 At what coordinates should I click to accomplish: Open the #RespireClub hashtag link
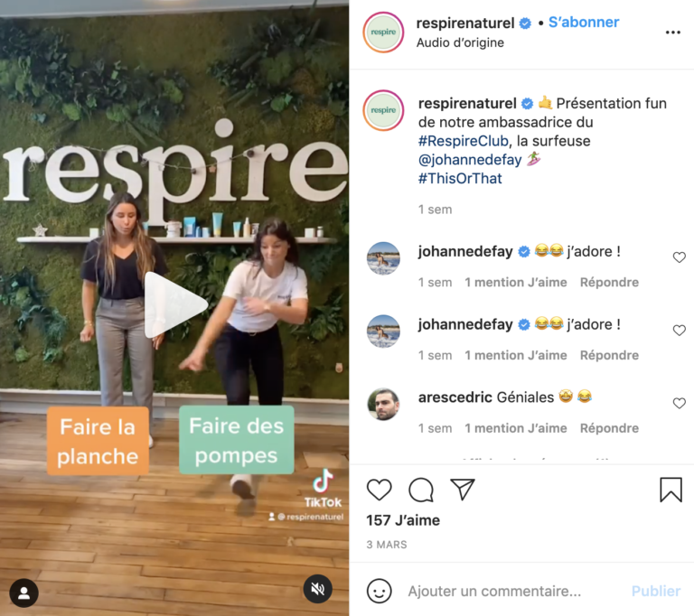464,141
